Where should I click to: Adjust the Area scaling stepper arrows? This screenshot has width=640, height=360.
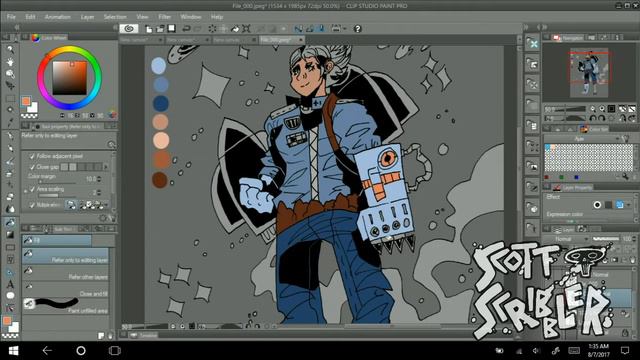click(x=100, y=192)
